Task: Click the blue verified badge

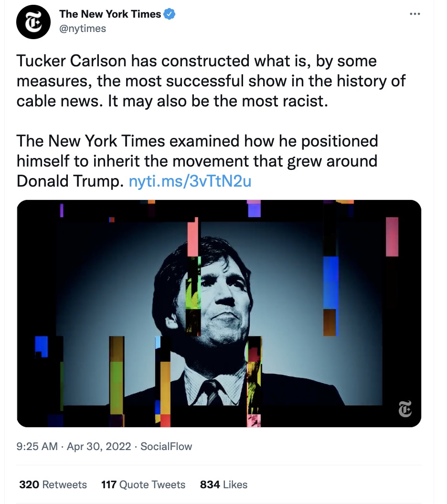Action: coord(170,14)
